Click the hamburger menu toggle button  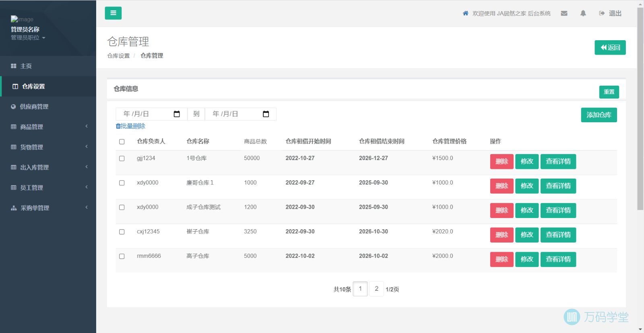(113, 13)
